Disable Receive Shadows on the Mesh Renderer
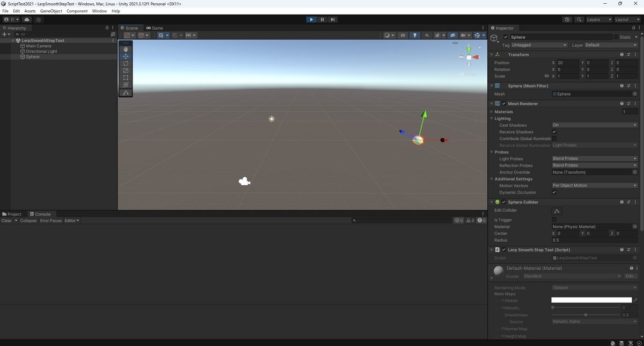Image resolution: width=644 pixels, height=346 pixels. pyautogui.click(x=554, y=132)
